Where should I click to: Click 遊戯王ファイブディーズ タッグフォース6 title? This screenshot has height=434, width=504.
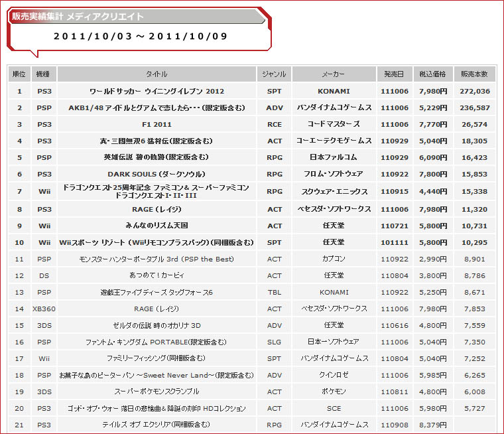tap(157, 292)
